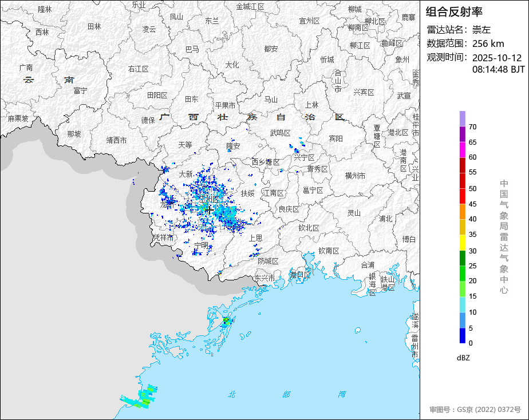Pick the dark blue 0 dBZ legend swatch

462,336
